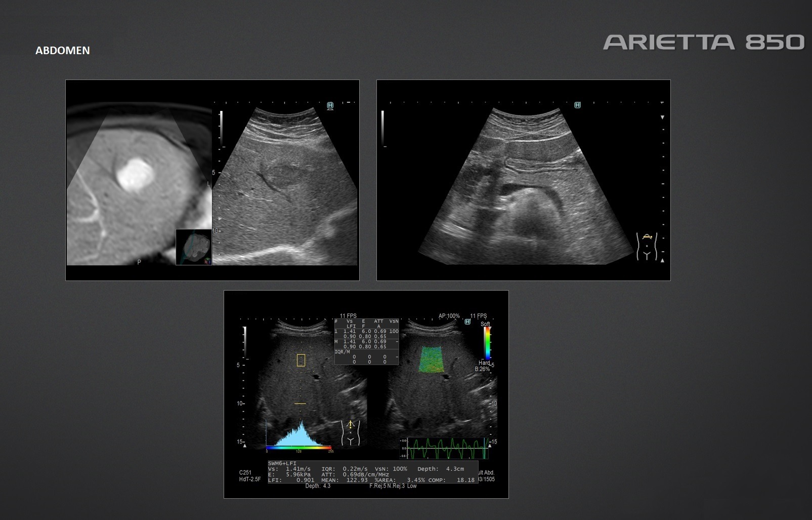Viewport: 812px width, 520px height.
Task: Click the ARIETTA 850 title
Action: [x=704, y=42]
